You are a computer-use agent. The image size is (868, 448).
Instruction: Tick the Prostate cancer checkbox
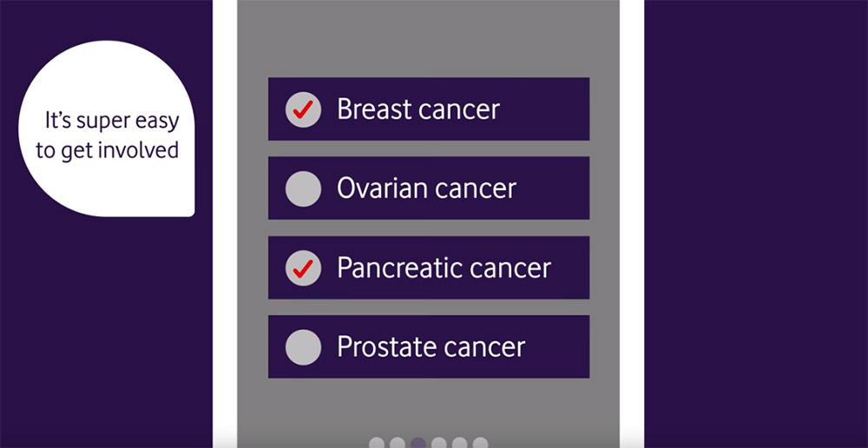pos(303,346)
